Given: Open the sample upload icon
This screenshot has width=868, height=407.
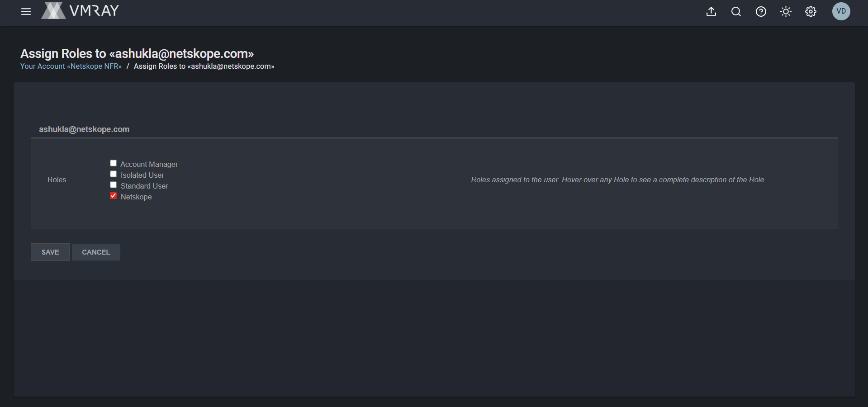Looking at the screenshot, I should click(711, 12).
